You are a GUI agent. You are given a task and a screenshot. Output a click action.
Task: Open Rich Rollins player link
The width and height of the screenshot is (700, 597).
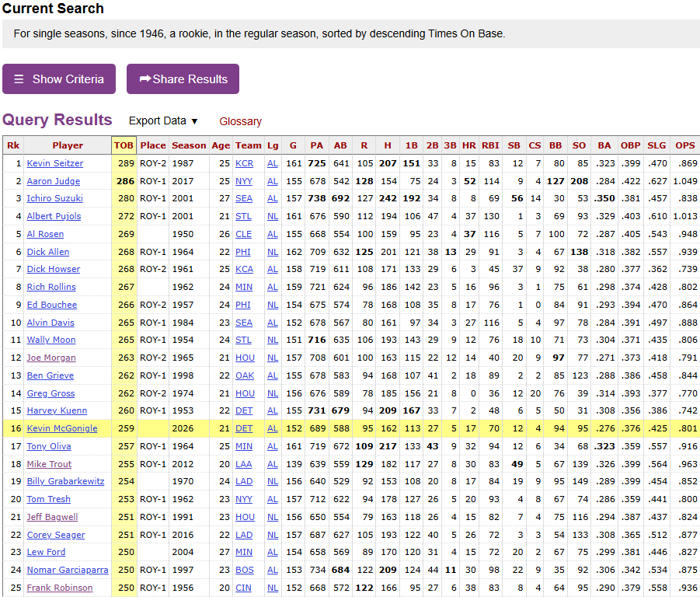pos(51,287)
